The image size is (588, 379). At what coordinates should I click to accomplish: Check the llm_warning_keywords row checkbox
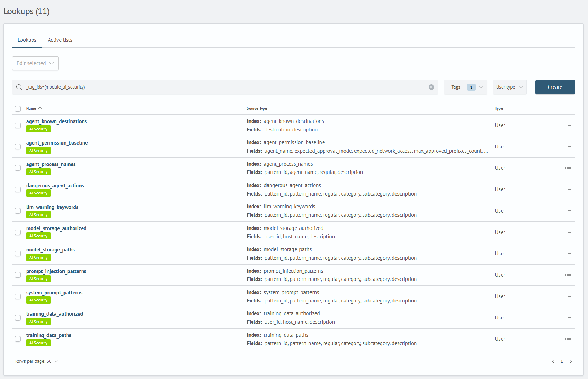[18, 211]
